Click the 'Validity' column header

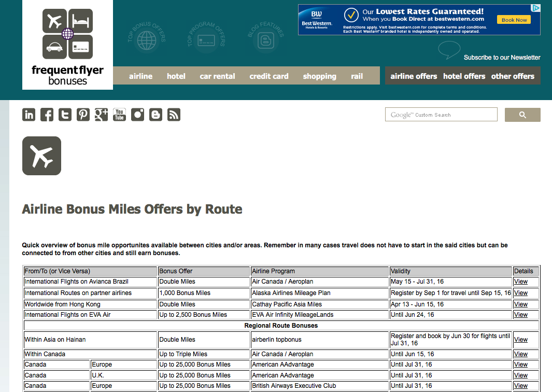click(450, 271)
